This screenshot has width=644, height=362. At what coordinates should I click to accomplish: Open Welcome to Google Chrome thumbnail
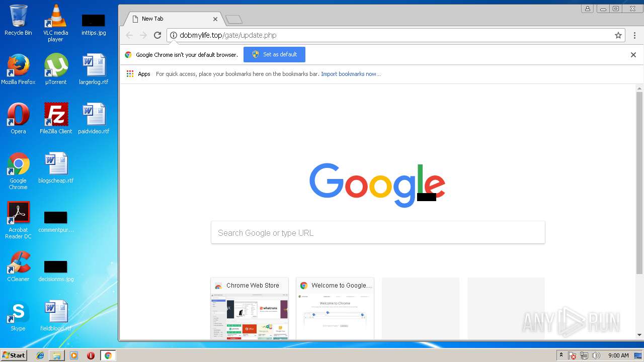335,309
